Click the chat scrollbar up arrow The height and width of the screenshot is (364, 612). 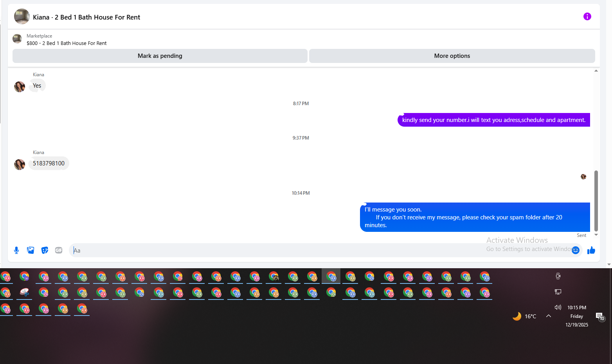pyautogui.click(x=596, y=71)
